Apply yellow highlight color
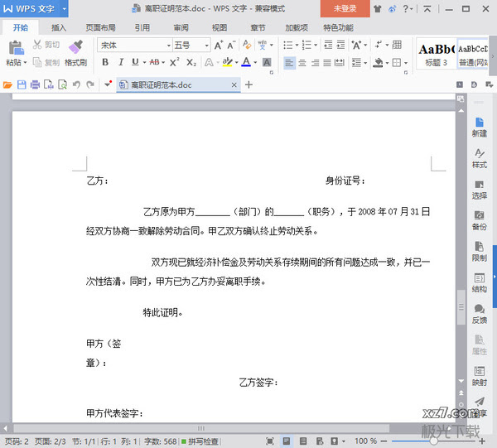 [227, 62]
